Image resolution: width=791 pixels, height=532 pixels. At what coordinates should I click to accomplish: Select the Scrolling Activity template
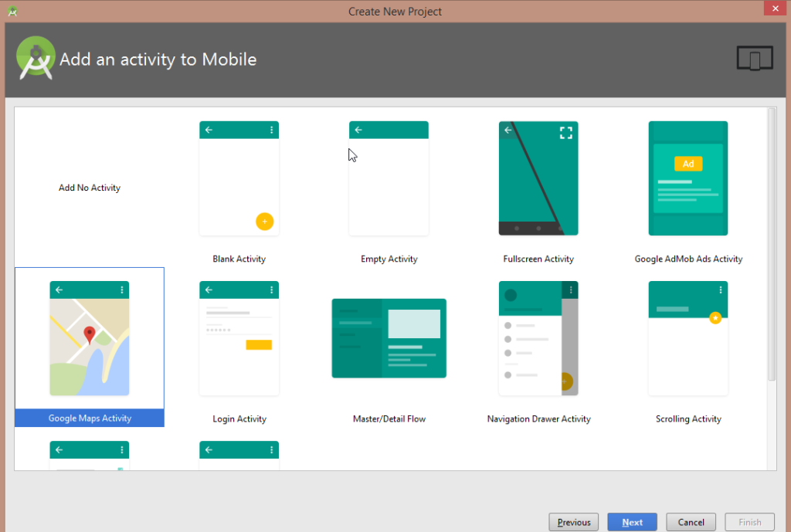pyautogui.click(x=687, y=337)
